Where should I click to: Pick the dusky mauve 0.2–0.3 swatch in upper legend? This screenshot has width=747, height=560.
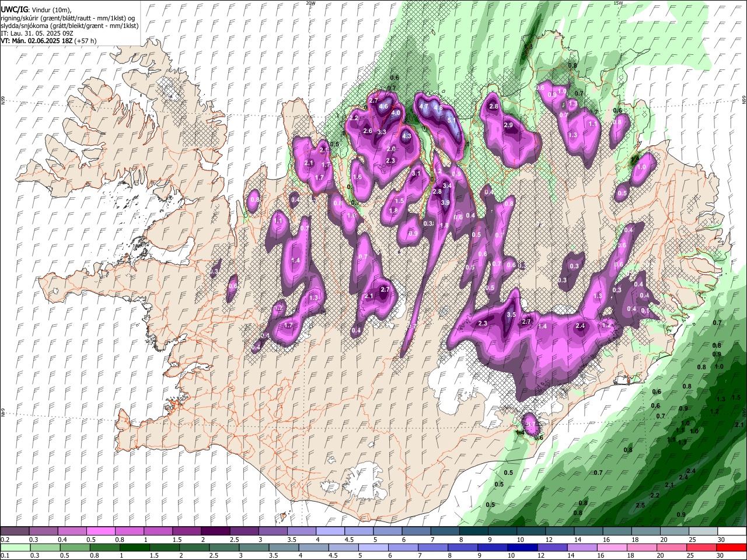15,531
